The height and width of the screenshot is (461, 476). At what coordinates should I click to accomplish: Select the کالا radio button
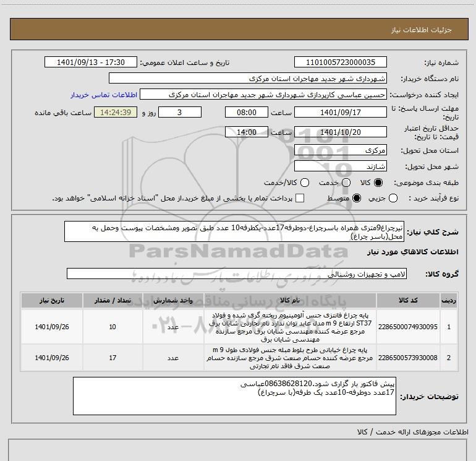click(x=378, y=183)
